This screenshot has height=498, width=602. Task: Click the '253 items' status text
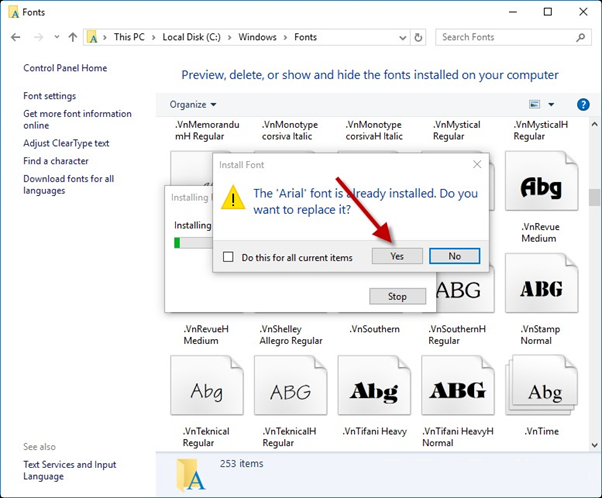[x=241, y=463]
